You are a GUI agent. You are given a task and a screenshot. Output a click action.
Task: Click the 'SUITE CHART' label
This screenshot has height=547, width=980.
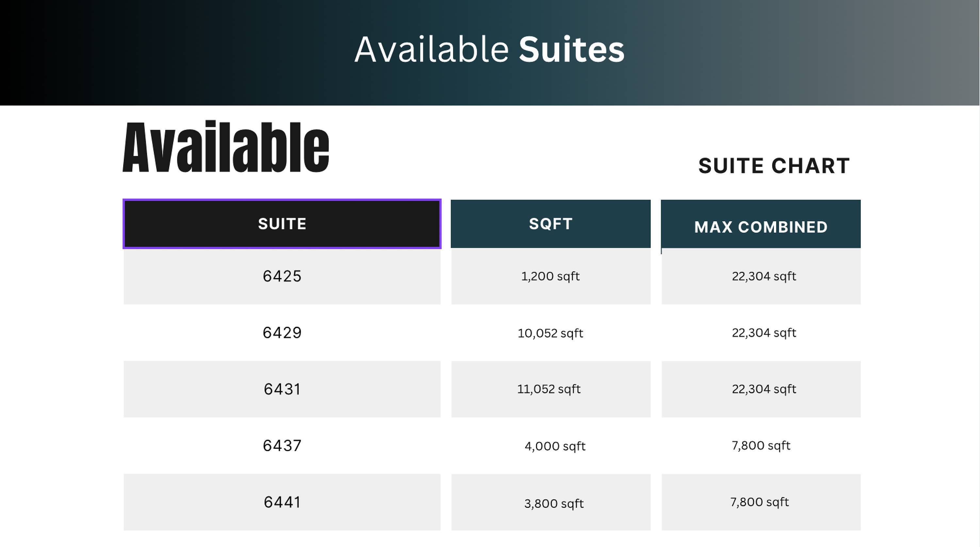click(774, 166)
